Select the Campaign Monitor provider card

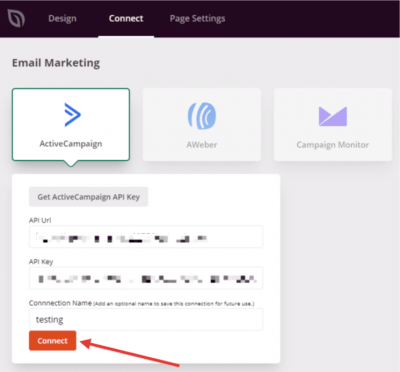[x=333, y=125]
